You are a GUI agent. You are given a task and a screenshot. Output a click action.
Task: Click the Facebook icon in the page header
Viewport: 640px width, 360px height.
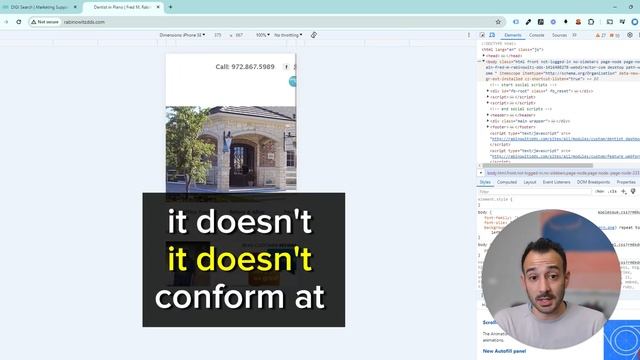287,67
